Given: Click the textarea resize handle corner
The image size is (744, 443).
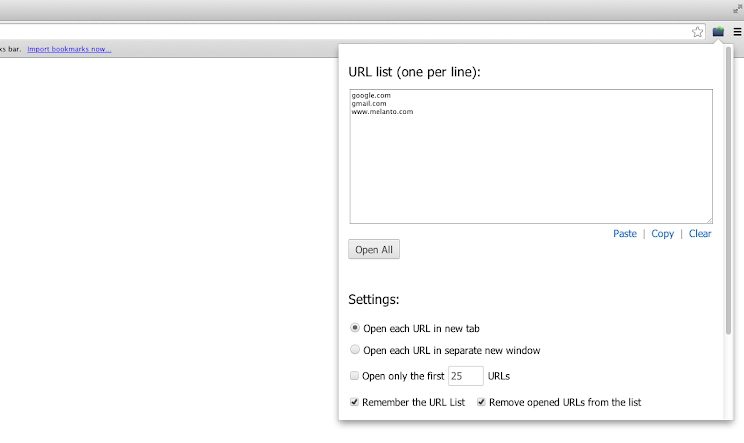Looking at the screenshot, I should pyautogui.click(x=709, y=220).
